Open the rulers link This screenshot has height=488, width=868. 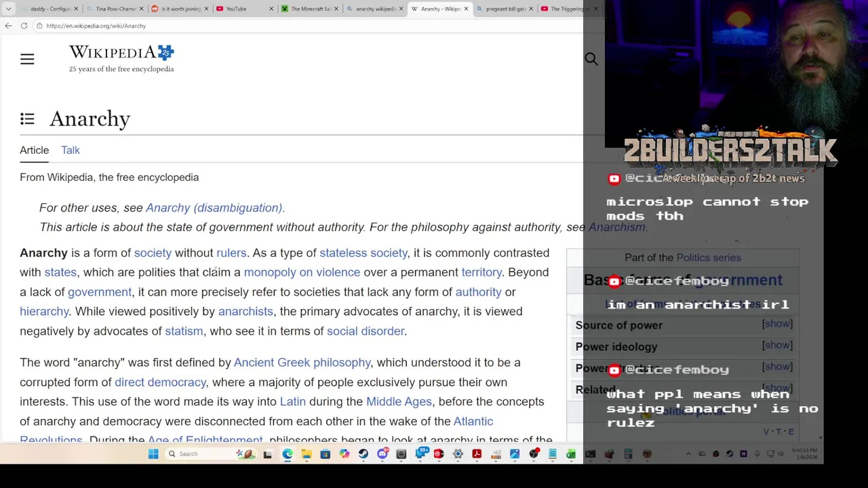231,253
